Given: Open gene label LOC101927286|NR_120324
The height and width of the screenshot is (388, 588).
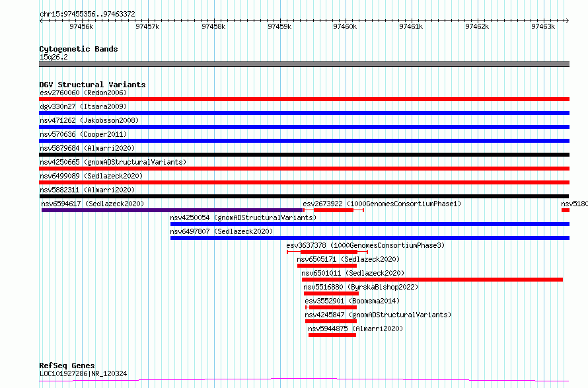Looking at the screenshot, I should (83, 373).
